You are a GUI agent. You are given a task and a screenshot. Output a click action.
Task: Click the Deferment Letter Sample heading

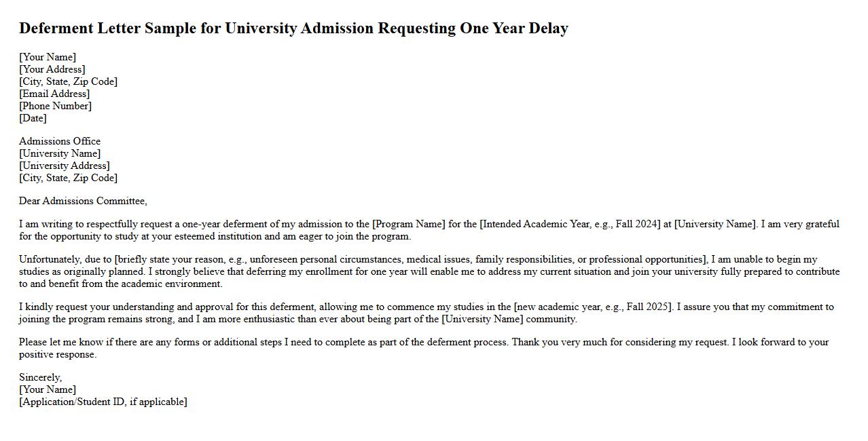click(x=293, y=28)
